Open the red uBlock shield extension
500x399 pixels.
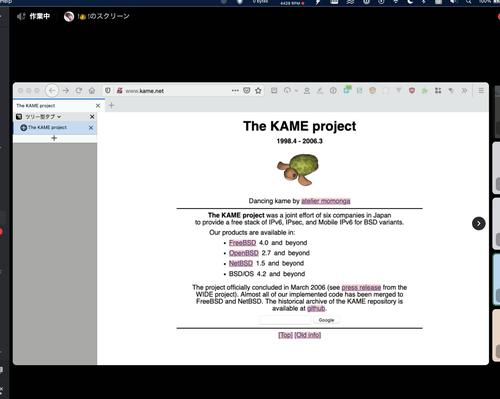(412, 90)
